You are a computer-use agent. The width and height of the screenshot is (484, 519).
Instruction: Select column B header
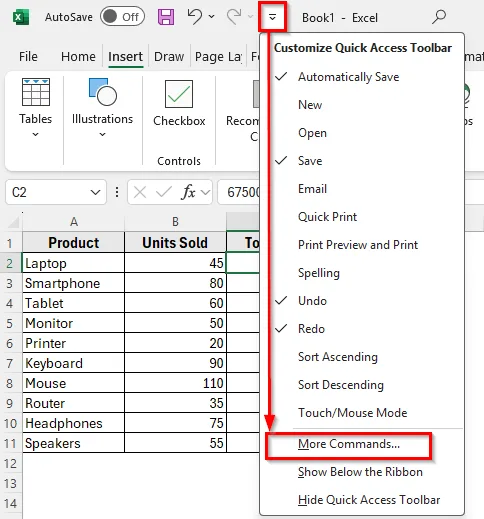175,222
